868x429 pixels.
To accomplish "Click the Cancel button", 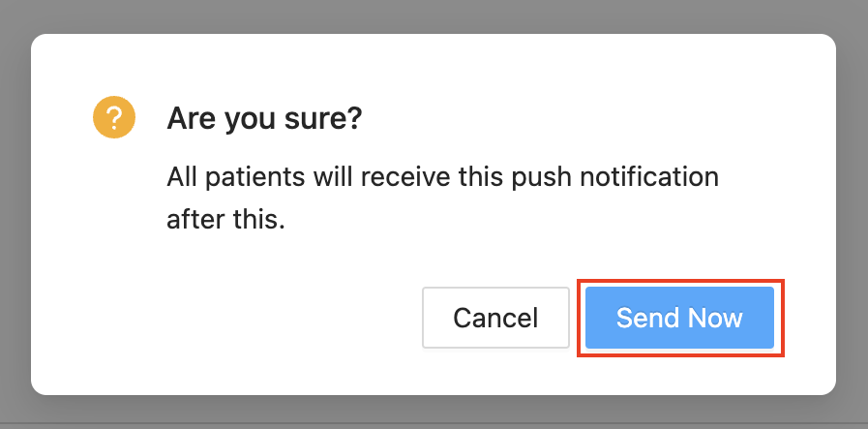I will tap(495, 318).
